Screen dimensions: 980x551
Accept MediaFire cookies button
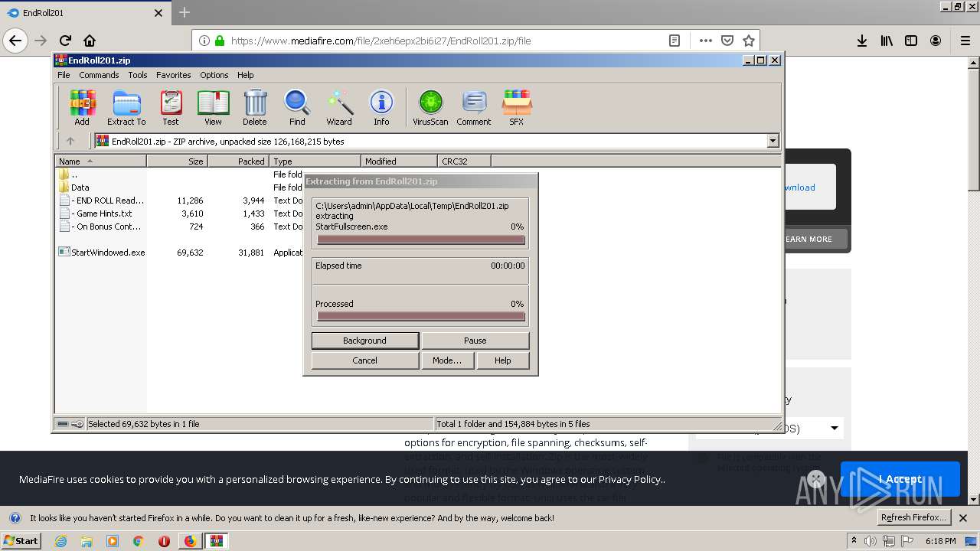(x=900, y=479)
